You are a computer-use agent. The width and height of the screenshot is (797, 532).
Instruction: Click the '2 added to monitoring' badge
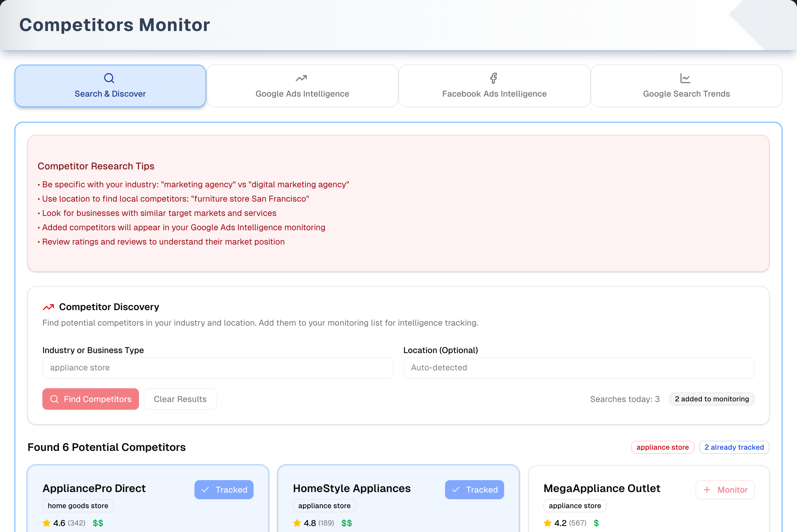tap(711, 399)
